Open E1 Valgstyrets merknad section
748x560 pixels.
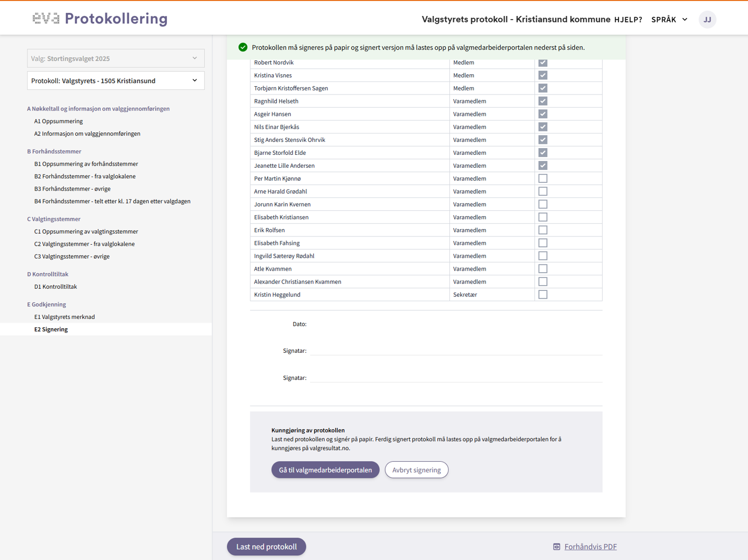click(x=64, y=317)
